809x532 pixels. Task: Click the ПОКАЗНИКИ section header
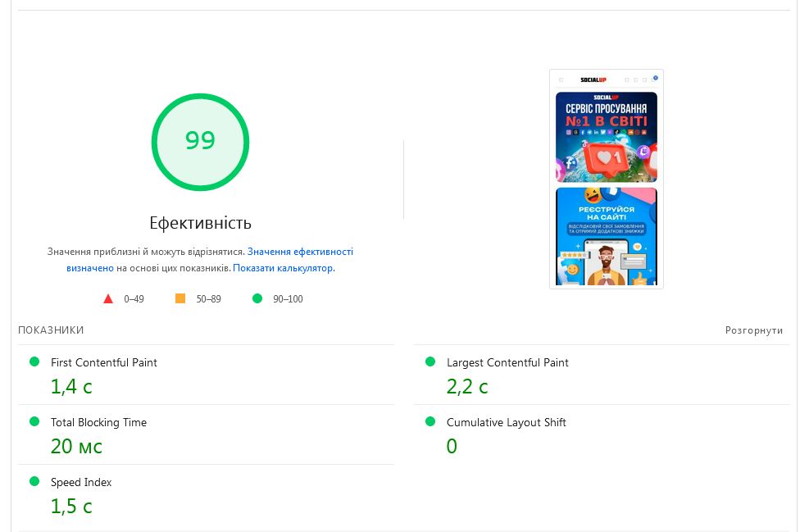pyautogui.click(x=51, y=330)
